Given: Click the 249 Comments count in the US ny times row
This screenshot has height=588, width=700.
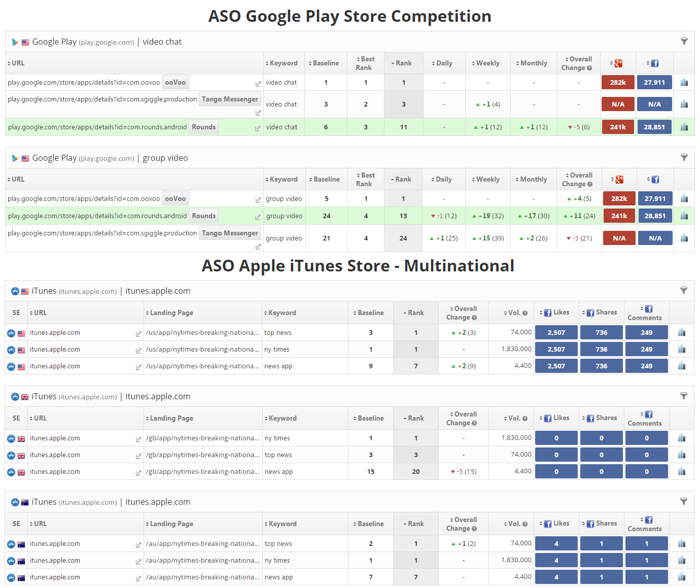Looking at the screenshot, I should (647, 349).
